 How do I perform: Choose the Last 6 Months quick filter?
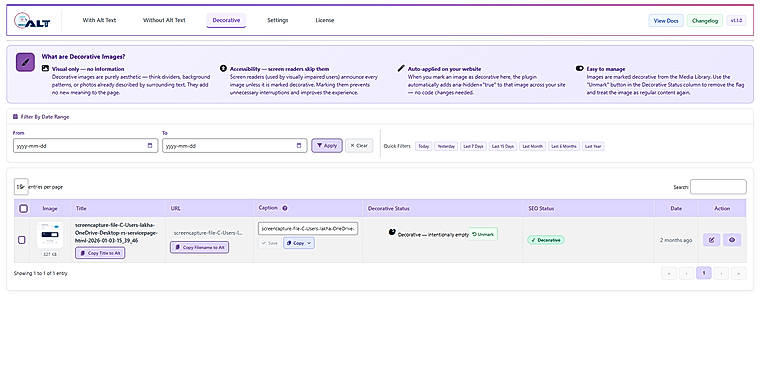[564, 146]
